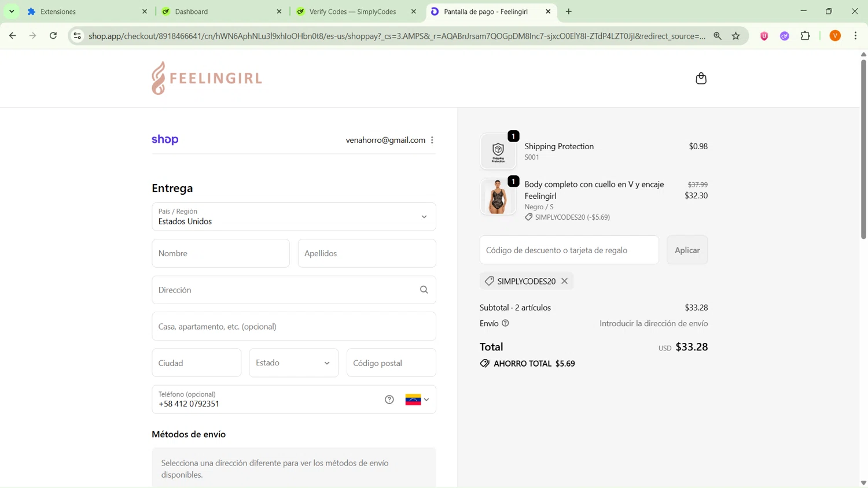The image size is (868, 488).
Task: Click the discount code or gift card field
Action: pyautogui.click(x=569, y=250)
